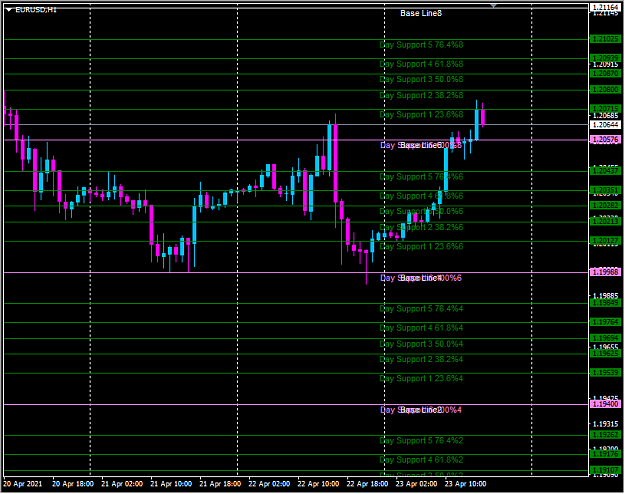Click the 1.19849 green price tag

pos(605,303)
